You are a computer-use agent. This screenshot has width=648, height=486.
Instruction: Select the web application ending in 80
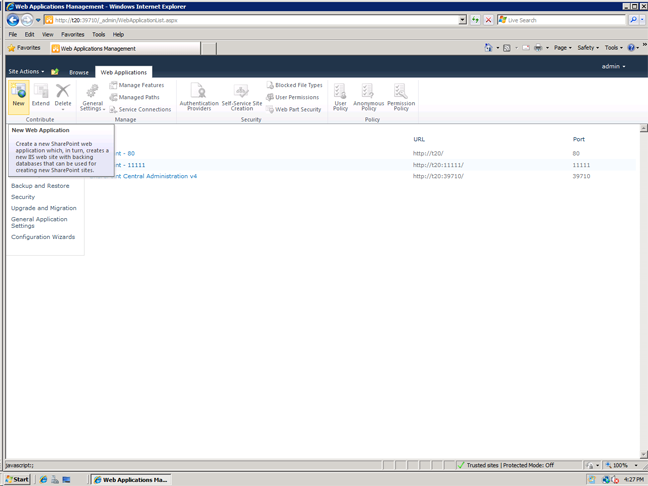125,153
